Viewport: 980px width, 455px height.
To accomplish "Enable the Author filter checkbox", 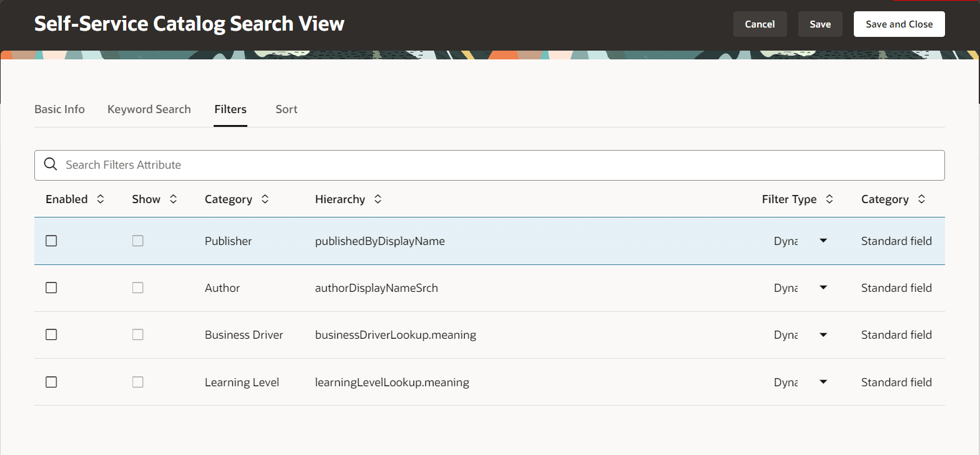I will tap(51, 287).
